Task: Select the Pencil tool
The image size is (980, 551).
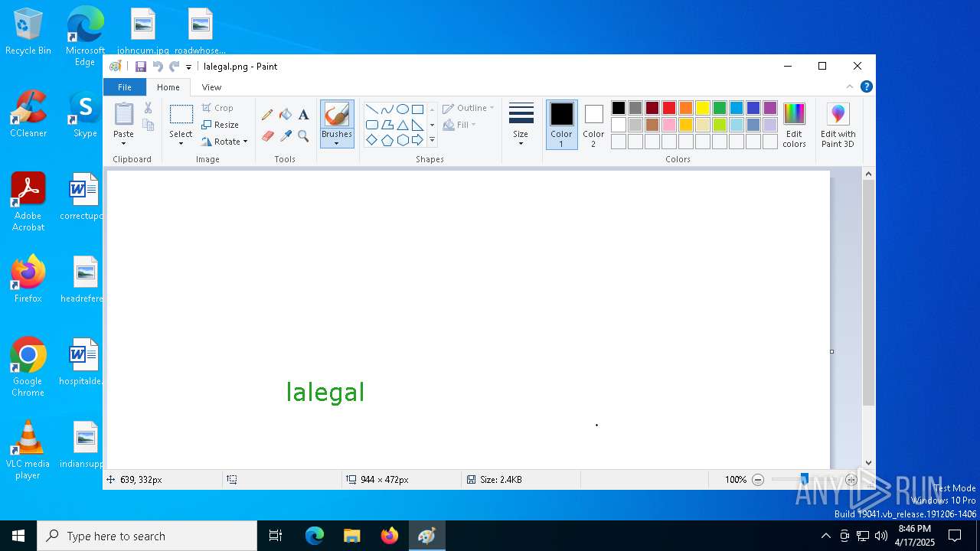Action: [267, 115]
